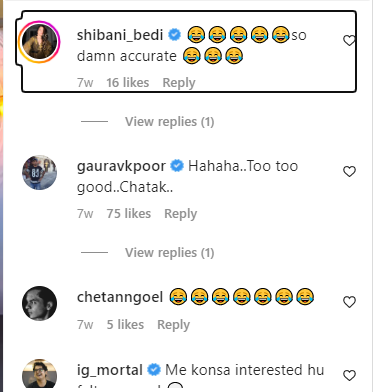
Task: Open ig_mortal's profile avatar
Action: point(39,374)
